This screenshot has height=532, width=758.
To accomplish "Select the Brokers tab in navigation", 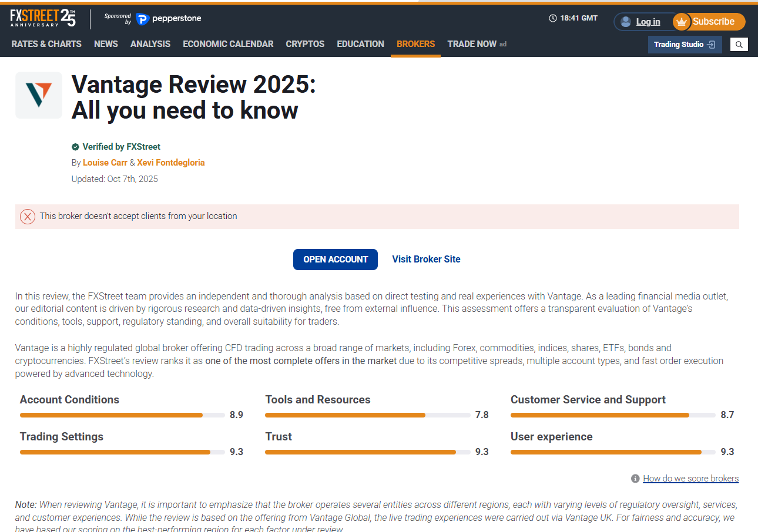I will [x=415, y=44].
